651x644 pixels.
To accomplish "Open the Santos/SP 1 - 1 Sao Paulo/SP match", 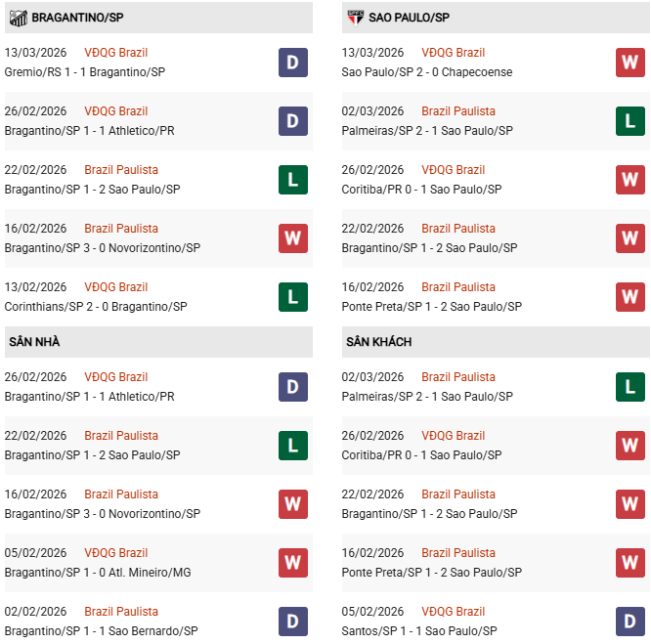I will tap(421, 631).
